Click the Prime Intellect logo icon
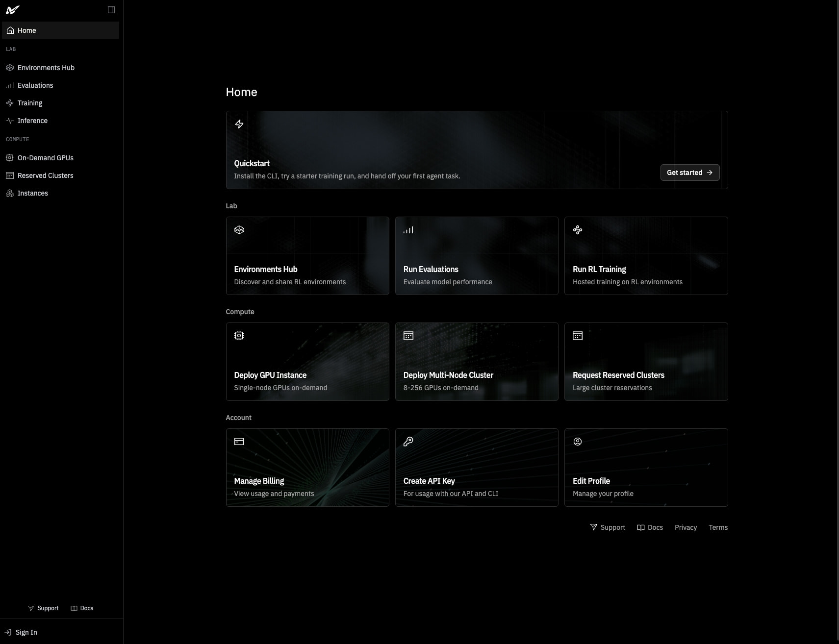 tap(13, 10)
